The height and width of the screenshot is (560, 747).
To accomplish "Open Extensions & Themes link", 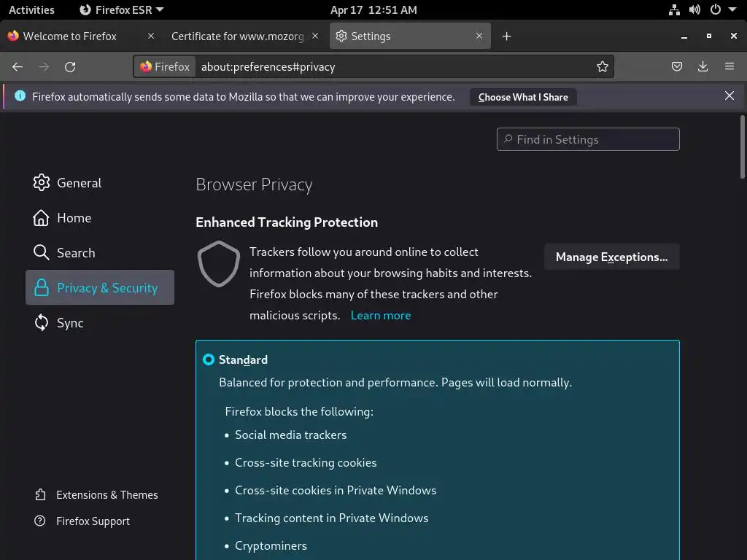I will 96,495.
